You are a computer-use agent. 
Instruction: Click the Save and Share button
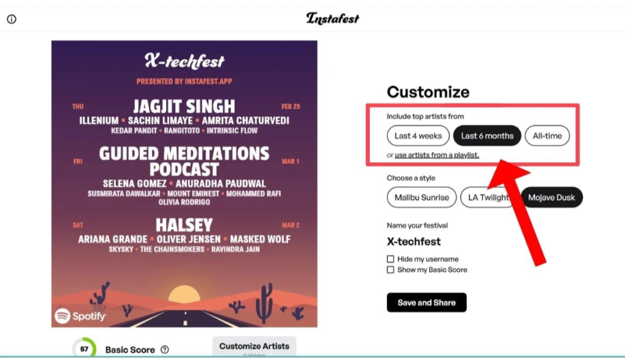point(427,302)
